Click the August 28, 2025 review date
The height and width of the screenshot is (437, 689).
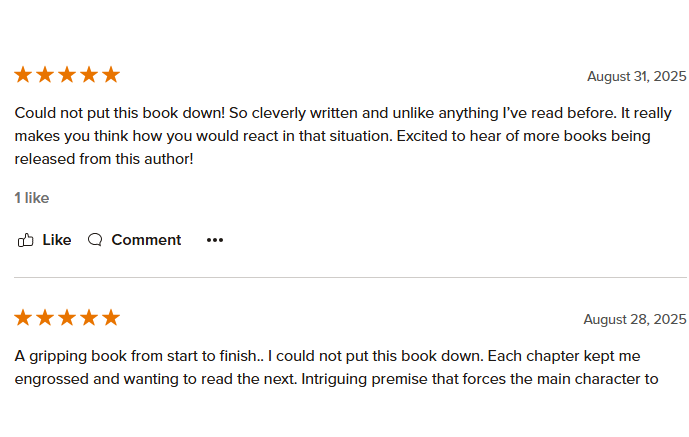(634, 320)
